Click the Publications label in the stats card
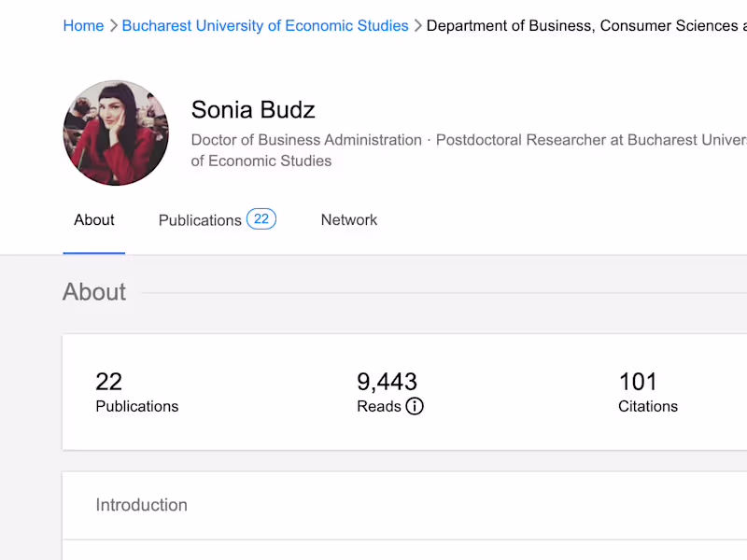 (137, 407)
